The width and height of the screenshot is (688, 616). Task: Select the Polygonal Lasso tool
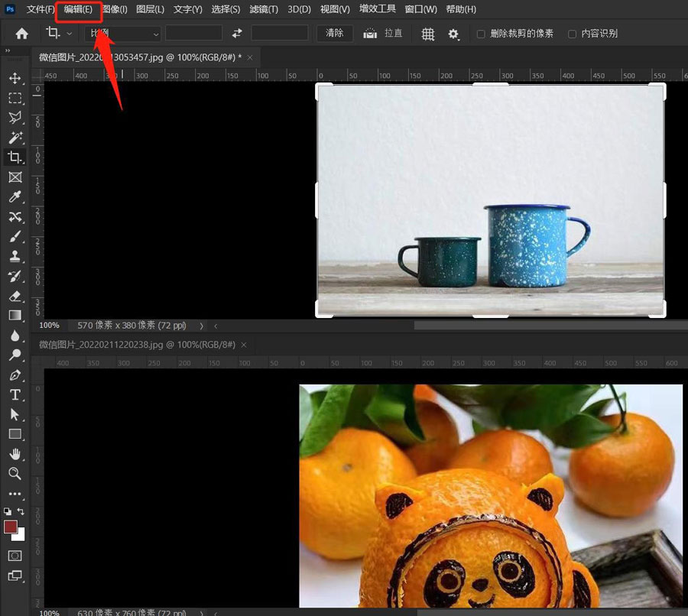coord(15,118)
